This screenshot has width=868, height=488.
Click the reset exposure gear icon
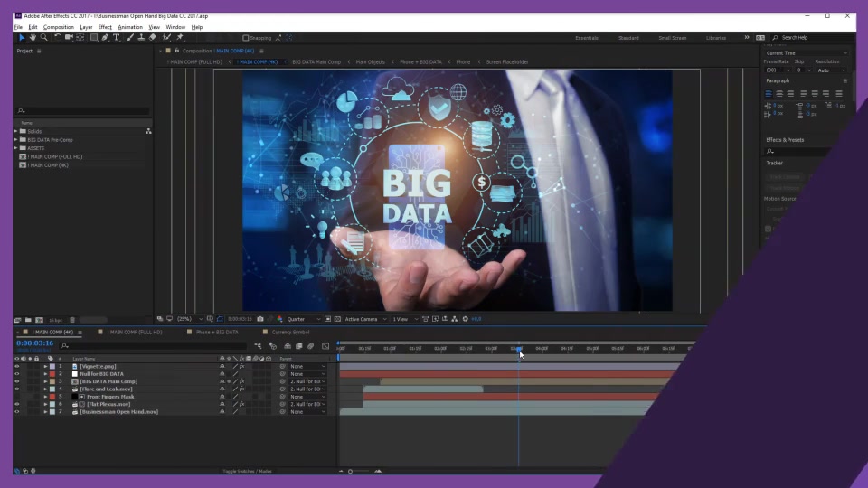pos(465,319)
